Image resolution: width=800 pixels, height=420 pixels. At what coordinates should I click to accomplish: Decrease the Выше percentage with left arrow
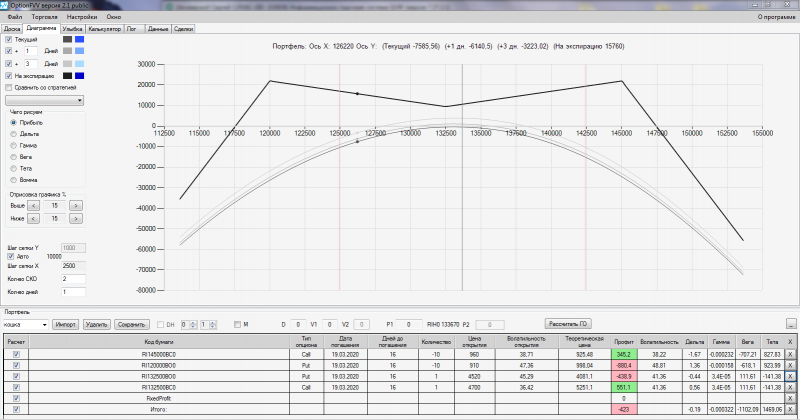click(x=33, y=206)
